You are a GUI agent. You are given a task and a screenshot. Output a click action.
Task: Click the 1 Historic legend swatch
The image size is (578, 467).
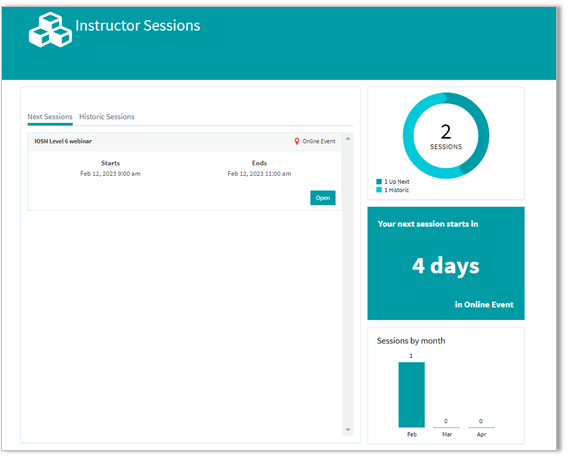tap(379, 190)
